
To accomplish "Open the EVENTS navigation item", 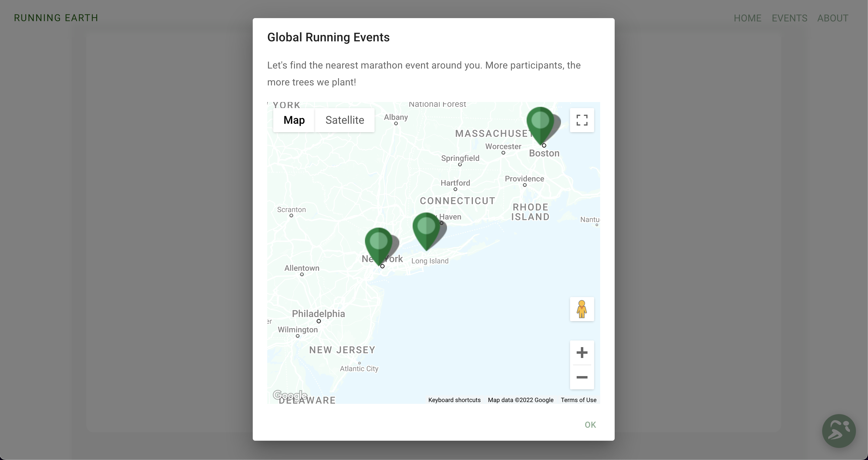I will point(789,18).
